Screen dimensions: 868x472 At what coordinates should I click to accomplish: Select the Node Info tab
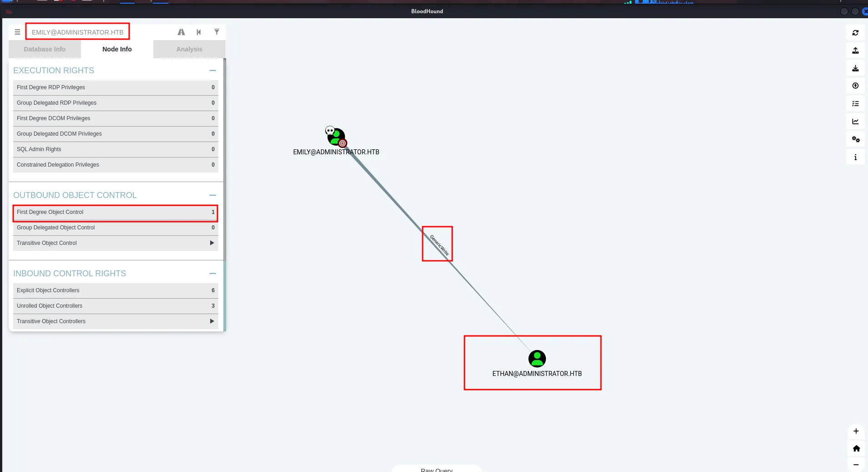117,49
